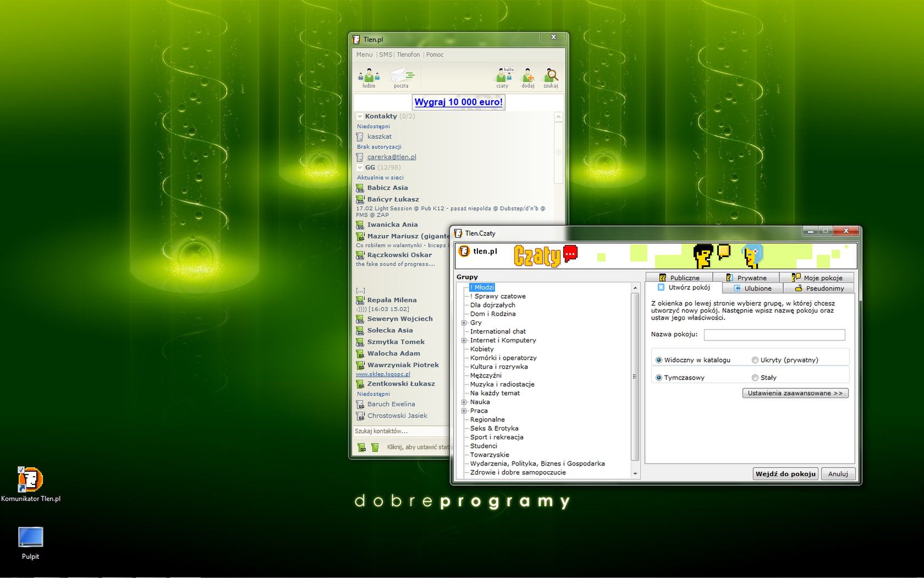This screenshot has width=924, height=578.
Task: Click the Anuluj button
Action: [838, 473]
